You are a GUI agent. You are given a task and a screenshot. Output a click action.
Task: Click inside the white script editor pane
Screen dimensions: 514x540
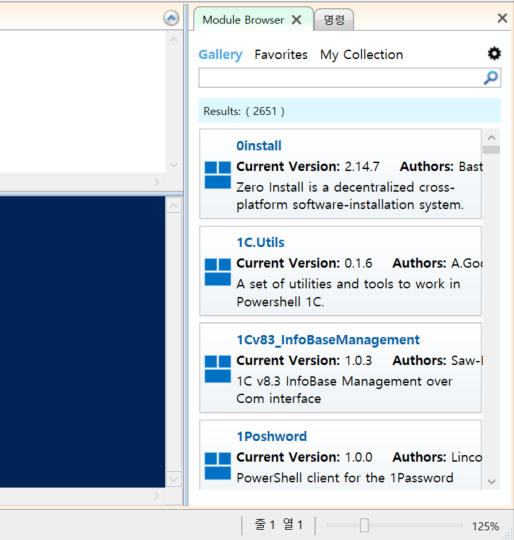click(x=82, y=102)
